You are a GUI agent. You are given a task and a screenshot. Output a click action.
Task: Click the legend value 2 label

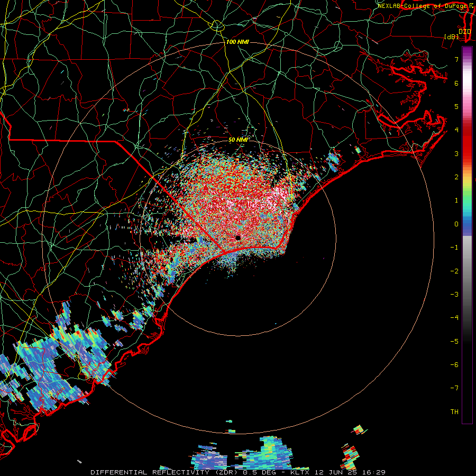(456, 177)
